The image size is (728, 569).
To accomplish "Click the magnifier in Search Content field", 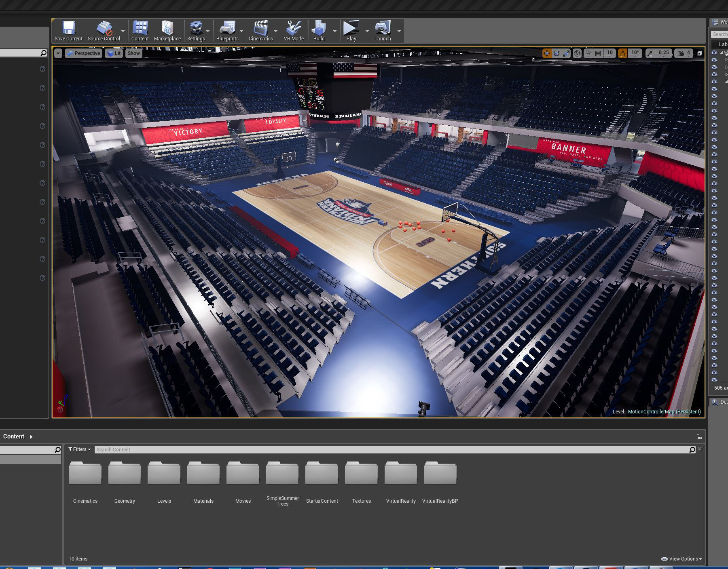I will [692, 449].
